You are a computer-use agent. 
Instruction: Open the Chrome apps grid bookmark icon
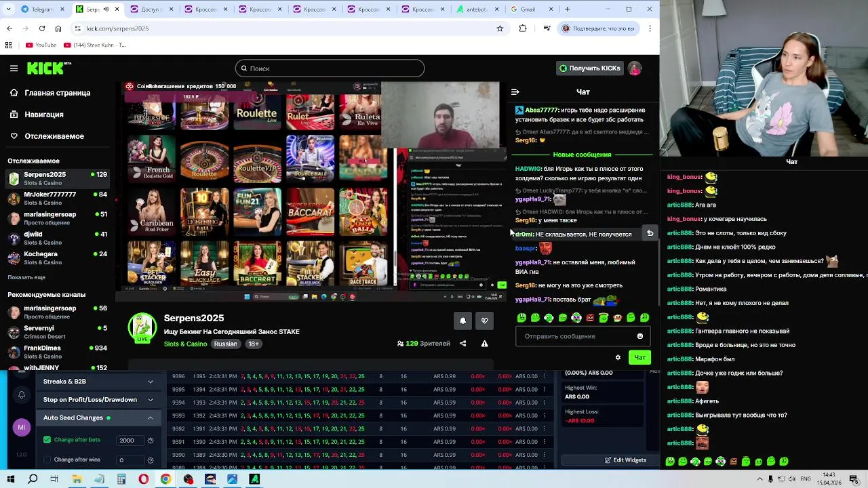click(x=9, y=45)
